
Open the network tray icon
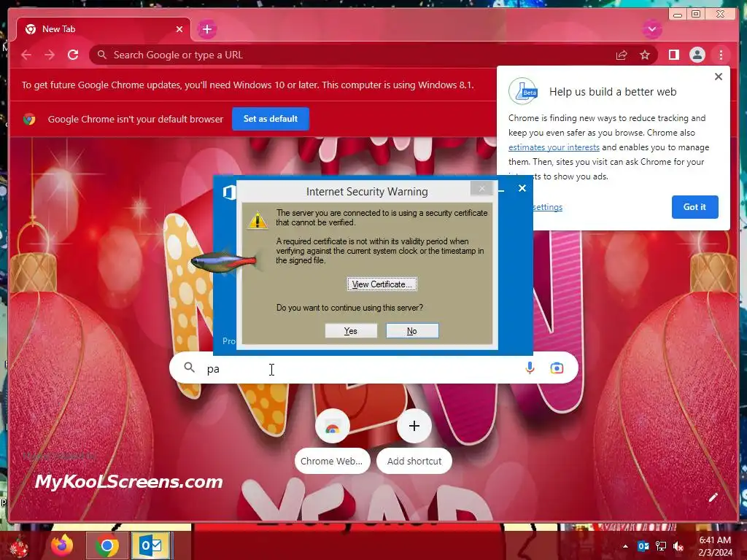tap(661, 546)
